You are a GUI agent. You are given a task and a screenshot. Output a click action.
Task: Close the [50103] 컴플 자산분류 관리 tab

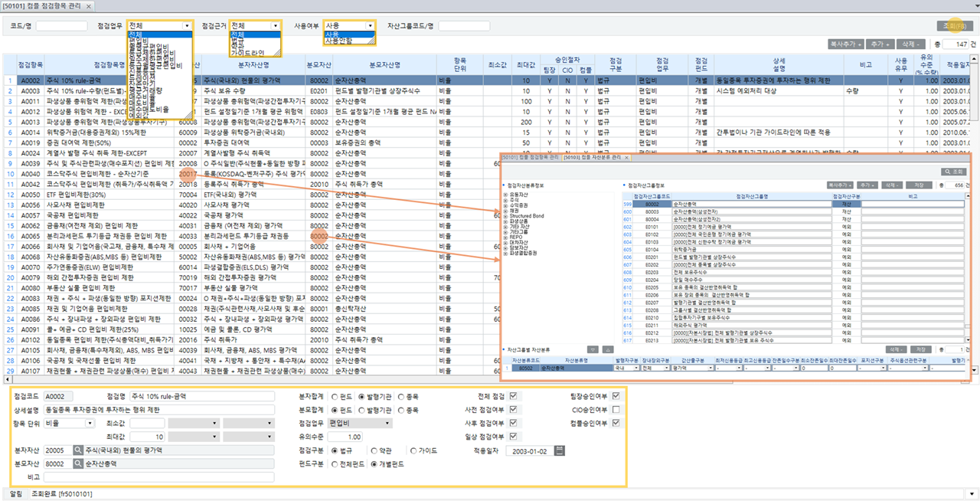pos(627,157)
